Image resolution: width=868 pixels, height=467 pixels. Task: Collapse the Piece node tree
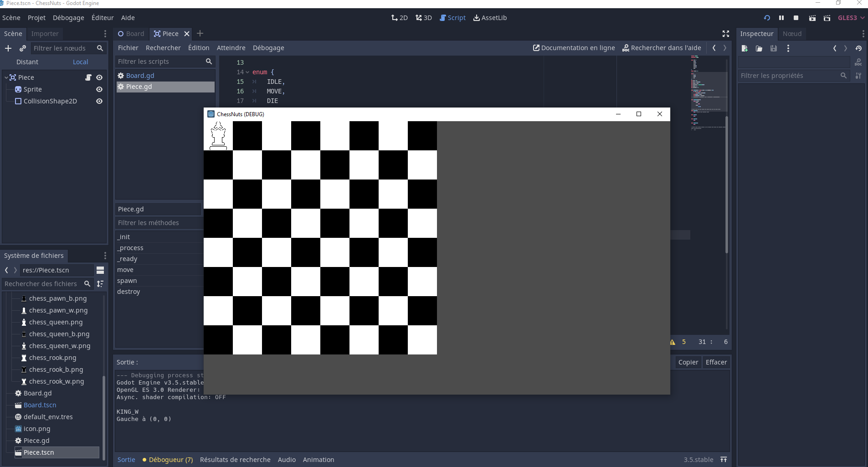(x=6, y=77)
